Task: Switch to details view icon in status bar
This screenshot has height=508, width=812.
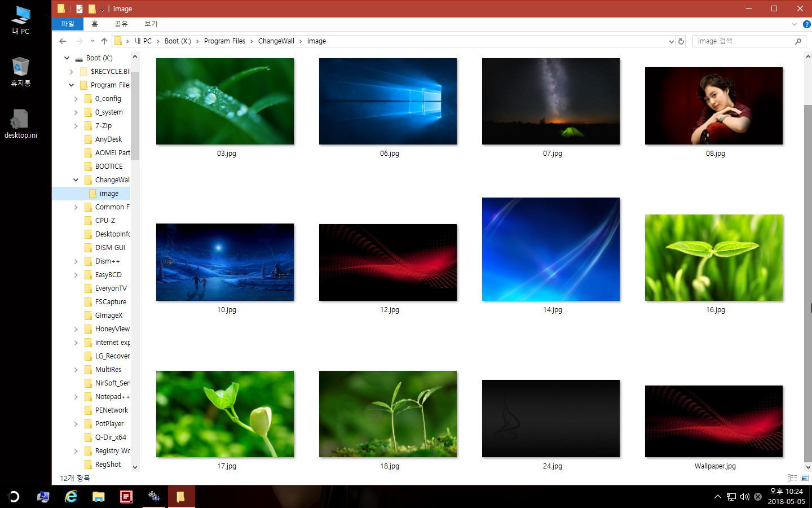Action: coord(792,478)
